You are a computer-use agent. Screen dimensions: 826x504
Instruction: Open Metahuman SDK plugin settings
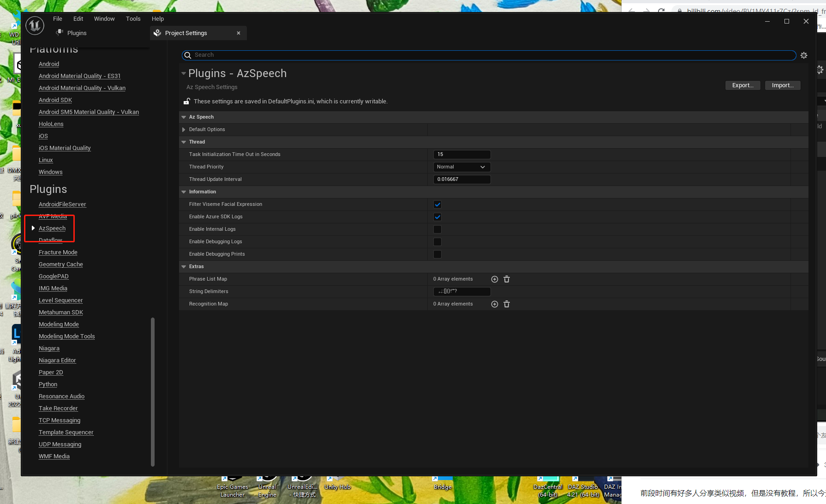pyautogui.click(x=61, y=312)
